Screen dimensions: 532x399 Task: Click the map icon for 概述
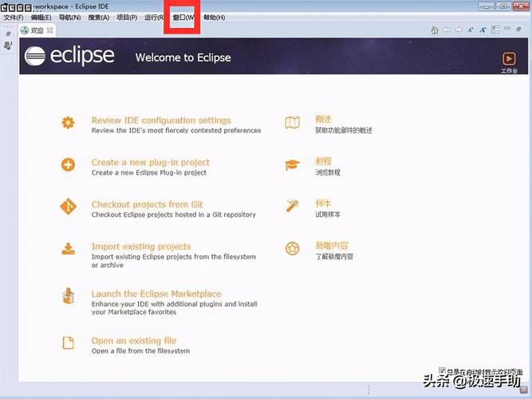pyautogui.click(x=292, y=123)
